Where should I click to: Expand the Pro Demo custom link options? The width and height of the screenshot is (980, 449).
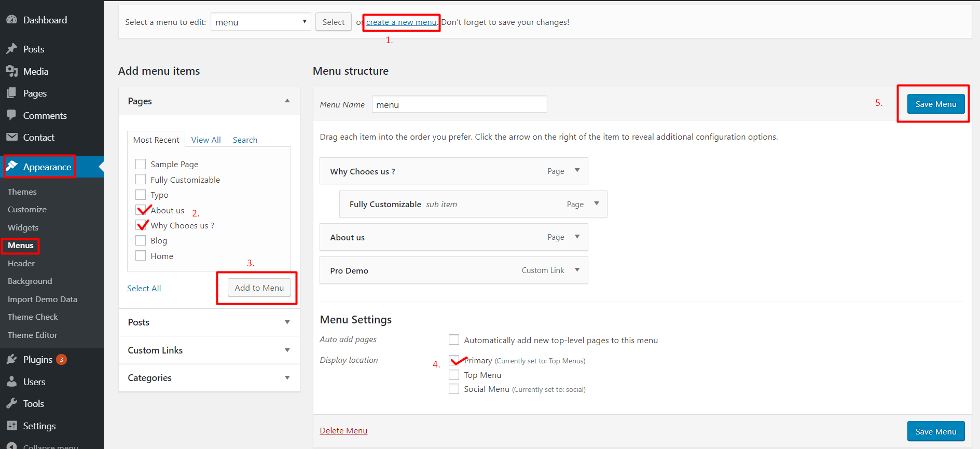[x=577, y=270]
